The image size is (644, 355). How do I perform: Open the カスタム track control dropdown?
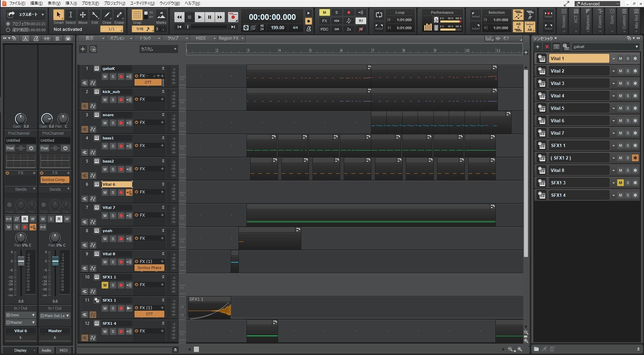(x=158, y=49)
